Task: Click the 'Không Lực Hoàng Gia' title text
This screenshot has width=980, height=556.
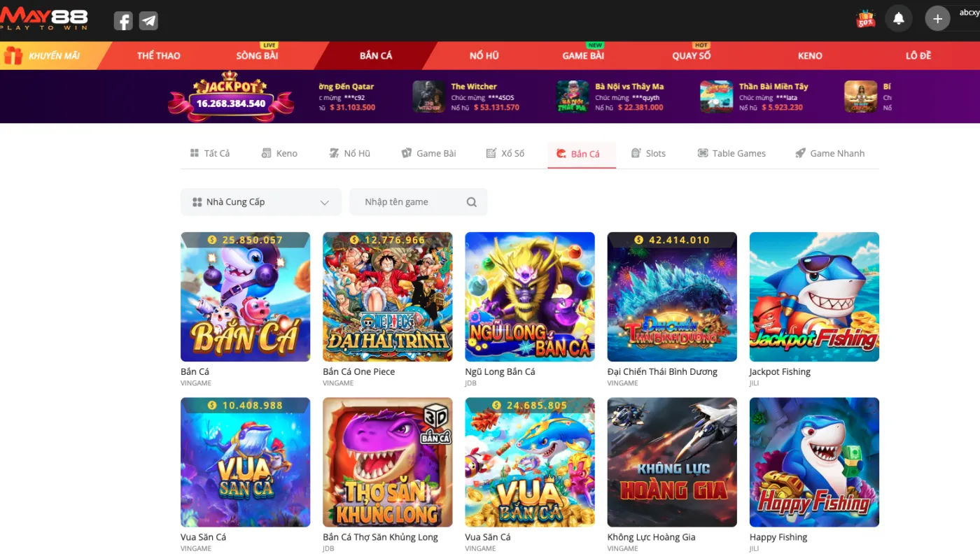Action: coord(652,538)
